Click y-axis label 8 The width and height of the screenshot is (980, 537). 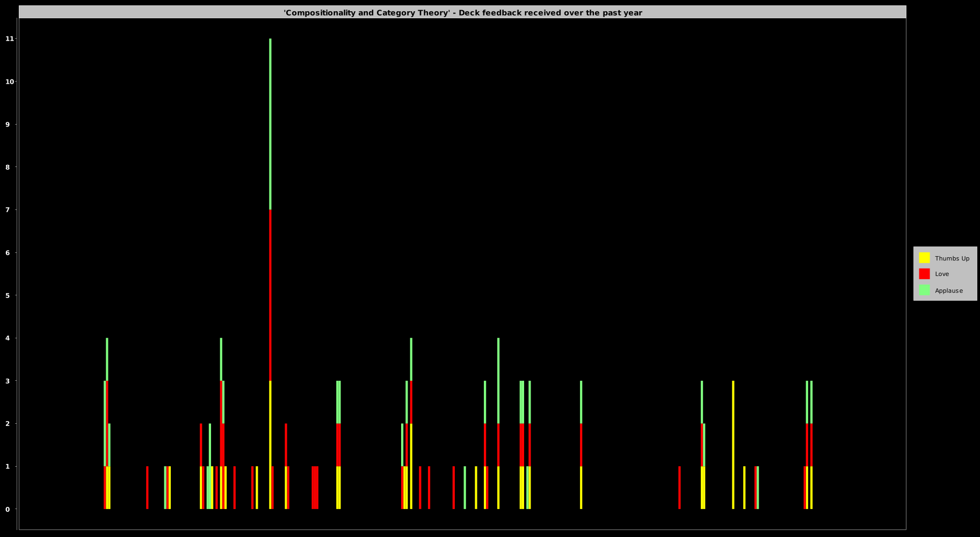(8, 167)
